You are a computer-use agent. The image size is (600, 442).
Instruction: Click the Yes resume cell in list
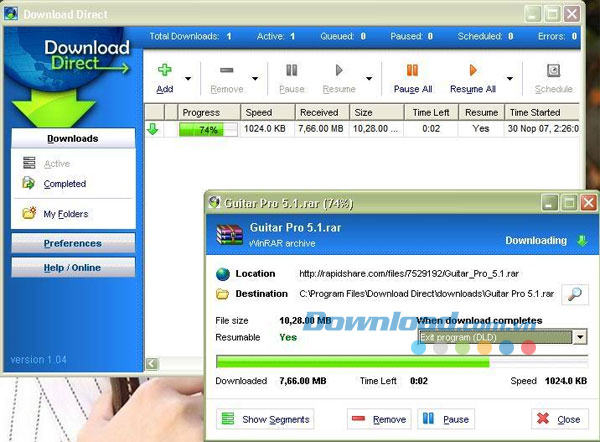(481, 129)
